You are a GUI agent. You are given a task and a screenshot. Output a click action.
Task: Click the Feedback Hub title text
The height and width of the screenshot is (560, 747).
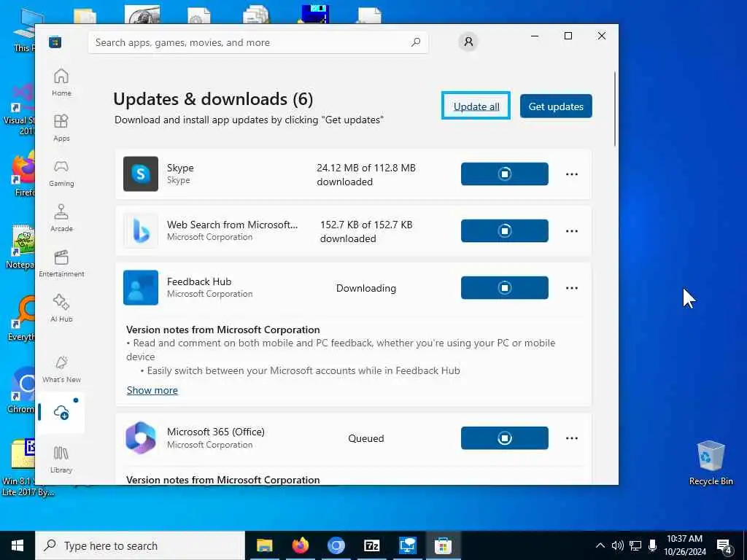point(199,281)
